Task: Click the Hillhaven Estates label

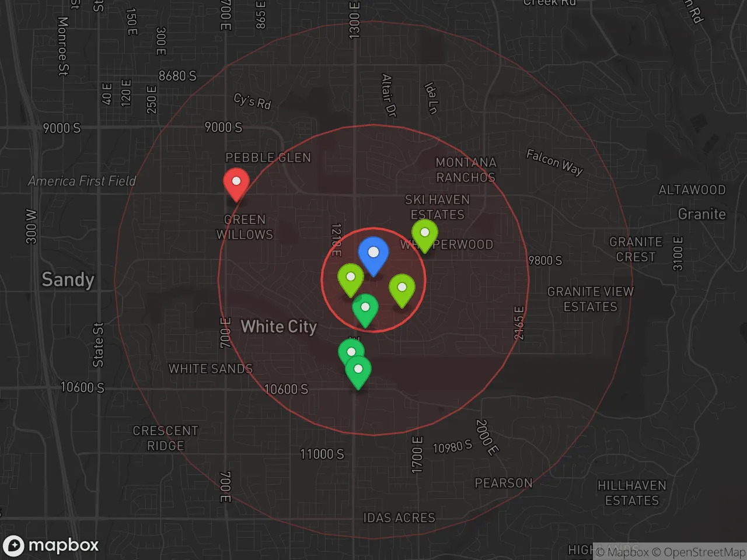Action: (631, 493)
